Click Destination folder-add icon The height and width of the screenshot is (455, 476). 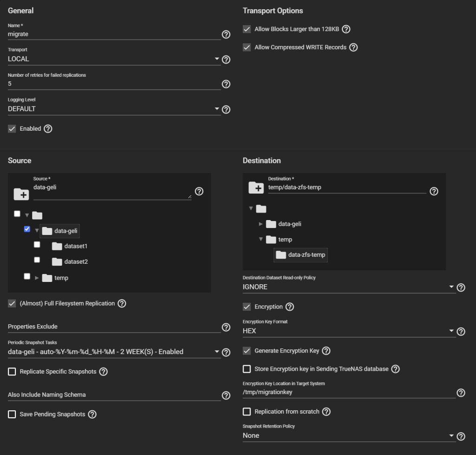pyautogui.click(x=256, y=187)
